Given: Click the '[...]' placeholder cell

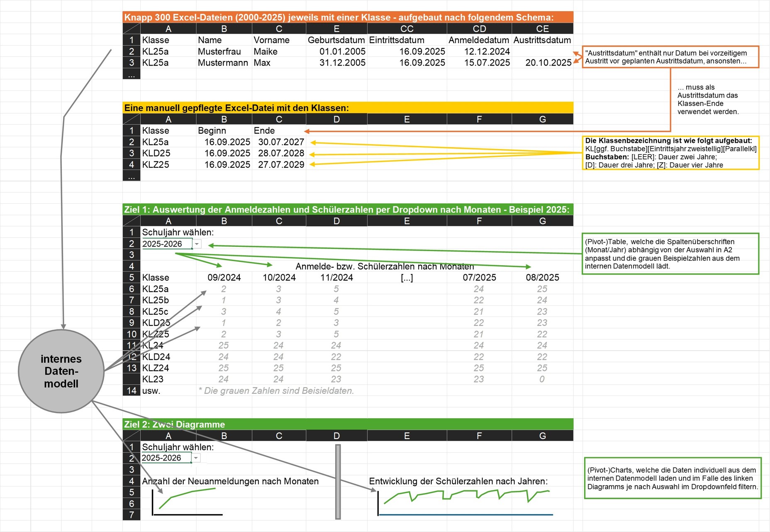Looking at the screenshot, I should (407, 278).
